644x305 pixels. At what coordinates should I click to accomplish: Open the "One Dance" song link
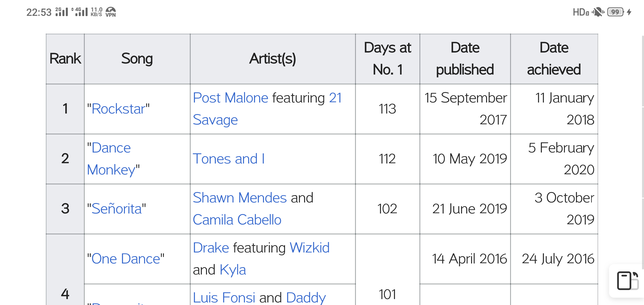point(126,259)
